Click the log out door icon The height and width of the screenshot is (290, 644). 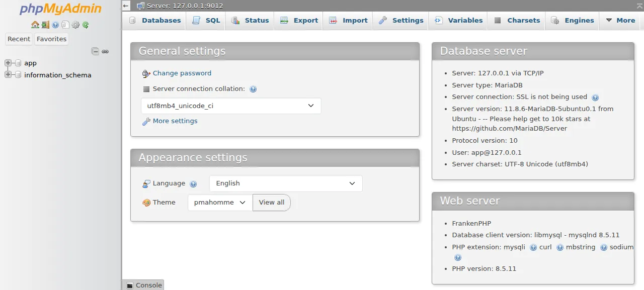[x=45, y=25]
